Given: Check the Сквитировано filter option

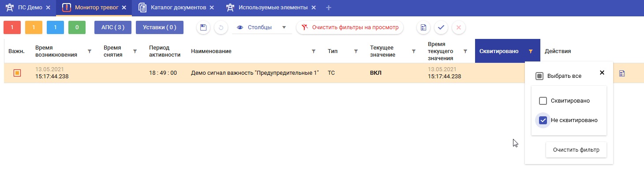Looking at the screenshot, I should click(x=543, y=101).
